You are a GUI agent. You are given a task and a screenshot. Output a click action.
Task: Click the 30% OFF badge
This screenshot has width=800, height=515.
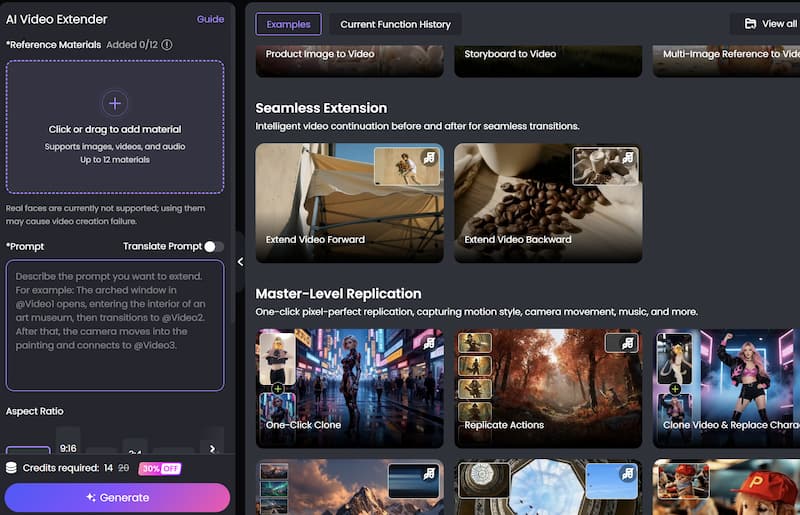(x=160, y=469)
